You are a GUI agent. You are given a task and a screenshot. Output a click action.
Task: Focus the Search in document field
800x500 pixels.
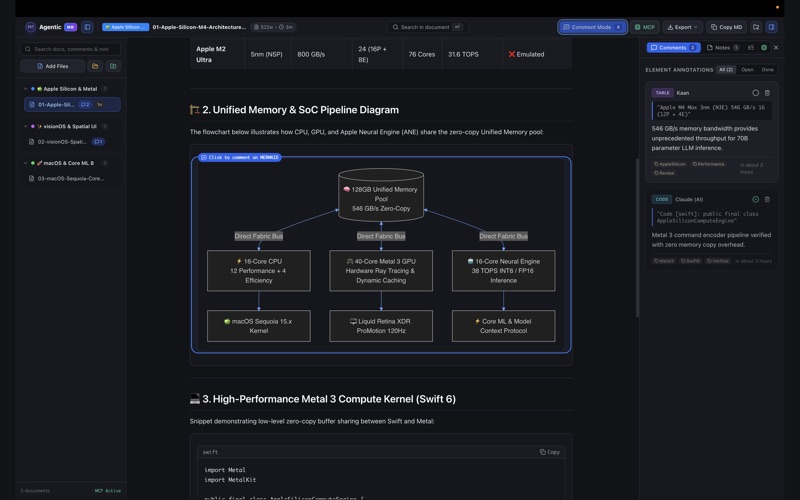pos(427,27)
